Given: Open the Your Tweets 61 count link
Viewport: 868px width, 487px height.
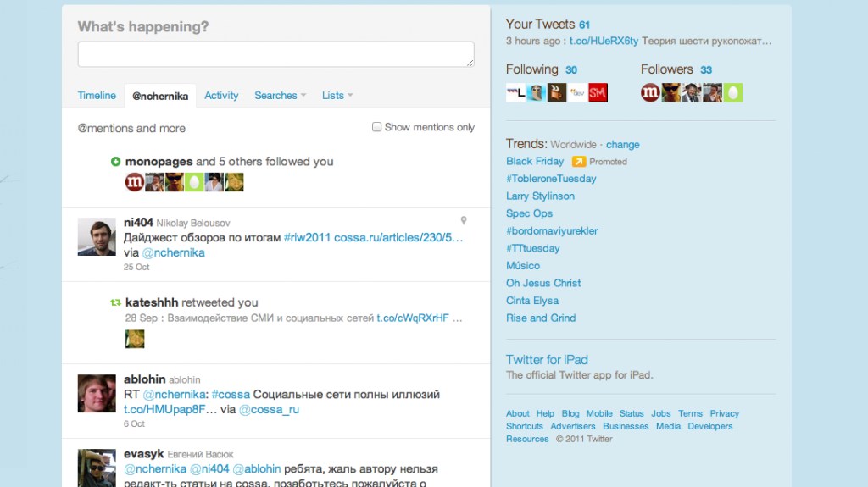Looking at the screenshot, I should coord(585,25).
